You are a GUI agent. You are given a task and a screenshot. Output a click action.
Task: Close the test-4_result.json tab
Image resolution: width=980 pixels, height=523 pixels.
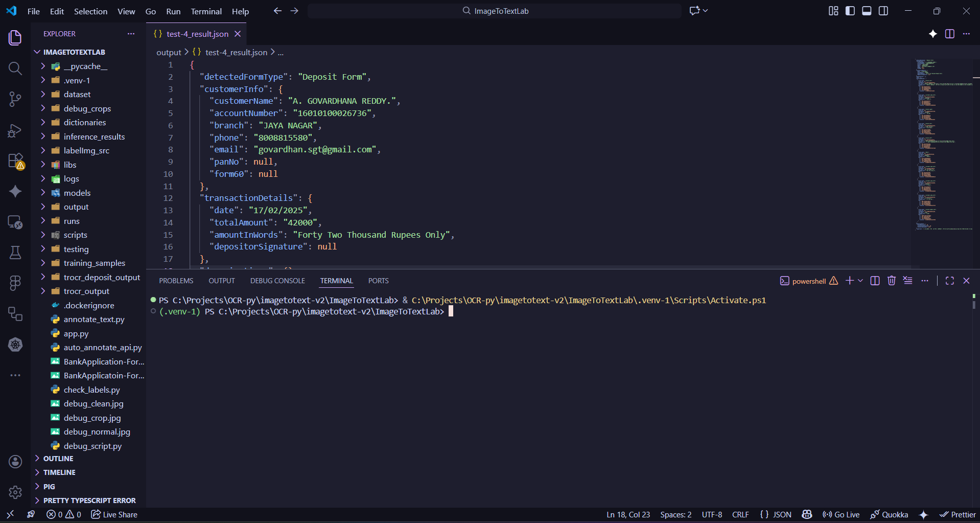coord(238,34)
